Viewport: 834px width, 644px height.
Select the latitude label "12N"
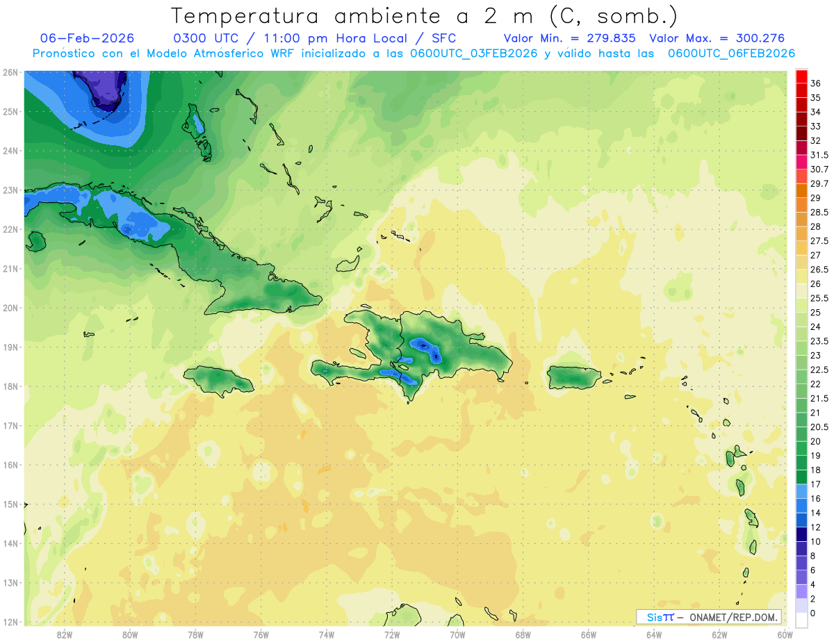pyautogui.click(x=10, y=622)
